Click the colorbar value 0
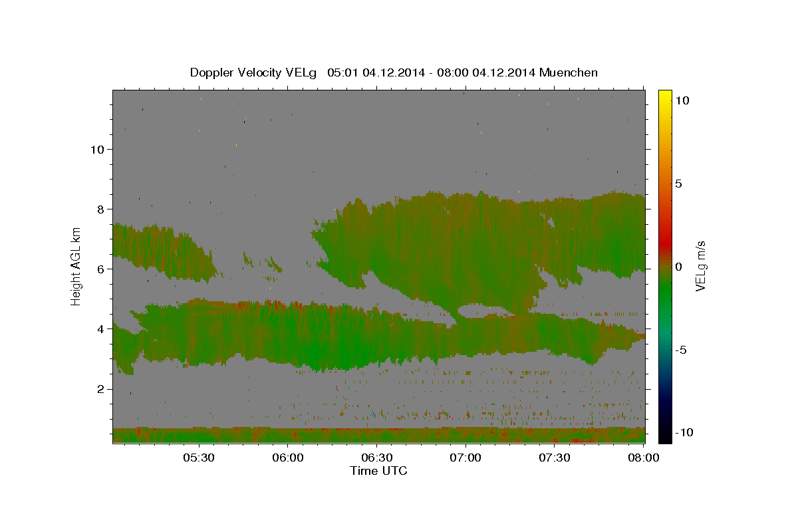The height and width of the screenshot is (532, 798). click(679, 267)
